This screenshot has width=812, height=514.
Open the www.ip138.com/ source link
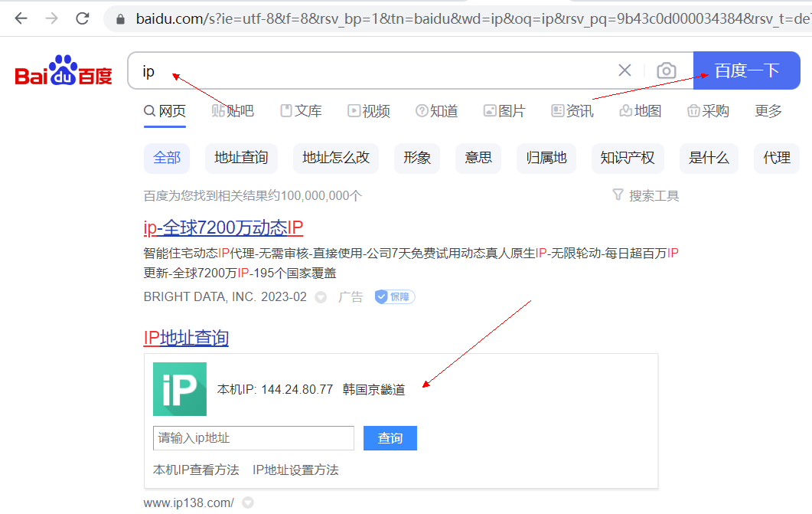[189, 503]
